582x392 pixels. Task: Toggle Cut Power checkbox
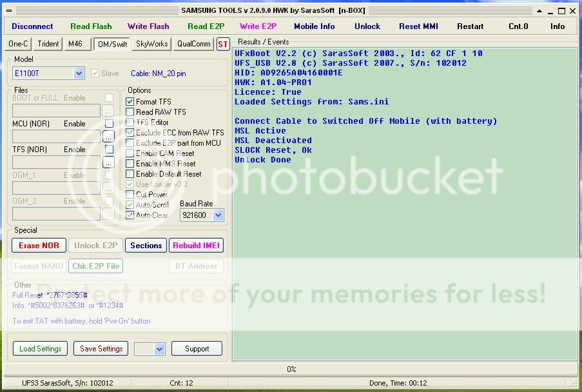130,194
